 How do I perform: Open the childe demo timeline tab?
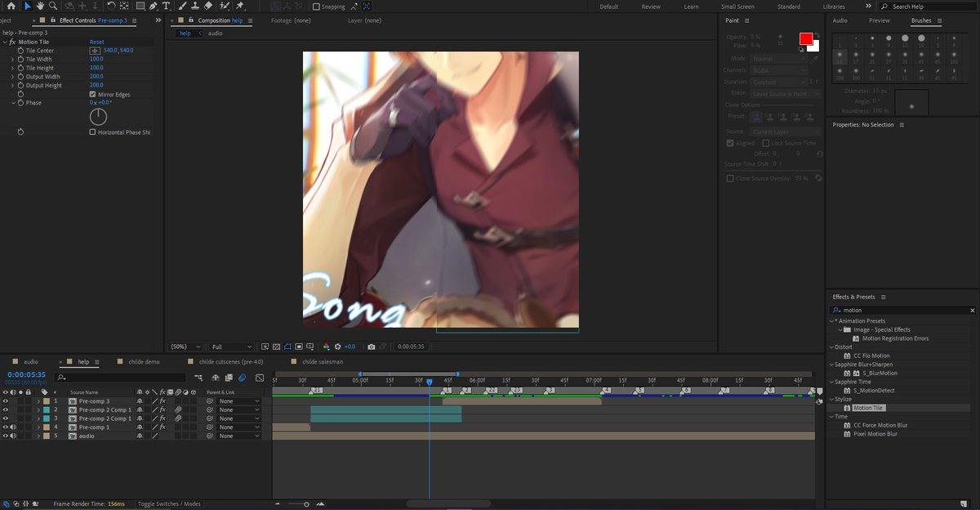(x=142, y=361)
